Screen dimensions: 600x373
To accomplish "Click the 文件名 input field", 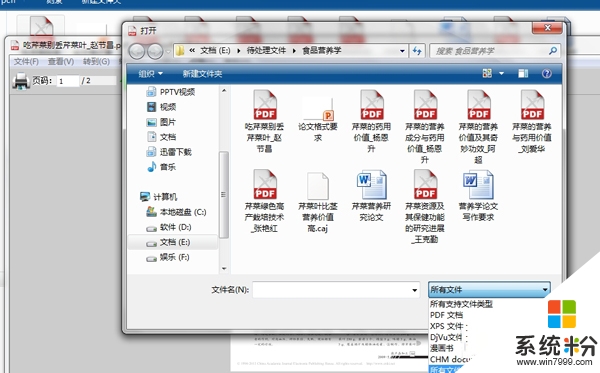I will pyautogui.click(x=336, y=290).
